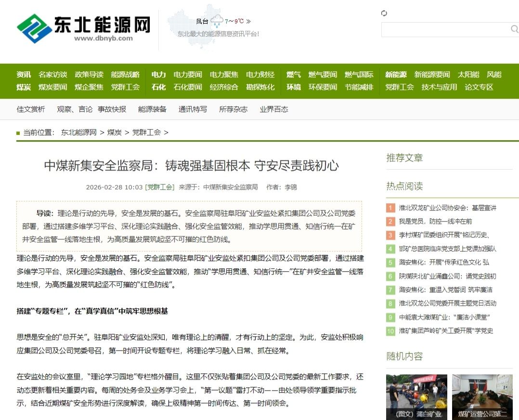Viewport: 519px width, 420px height.
Task: Go to 环保要闻 in the navigation bar
Action: [323, 87]
